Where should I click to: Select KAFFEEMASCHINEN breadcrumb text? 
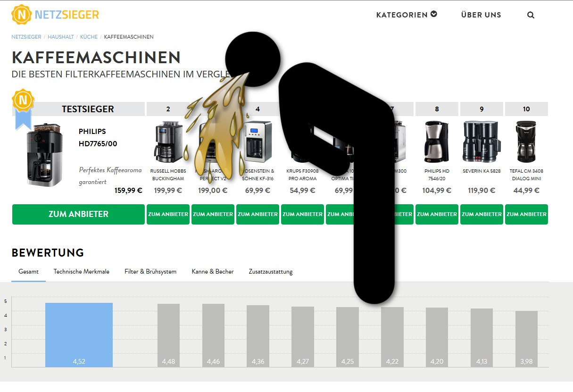click(x=129, y=37)
